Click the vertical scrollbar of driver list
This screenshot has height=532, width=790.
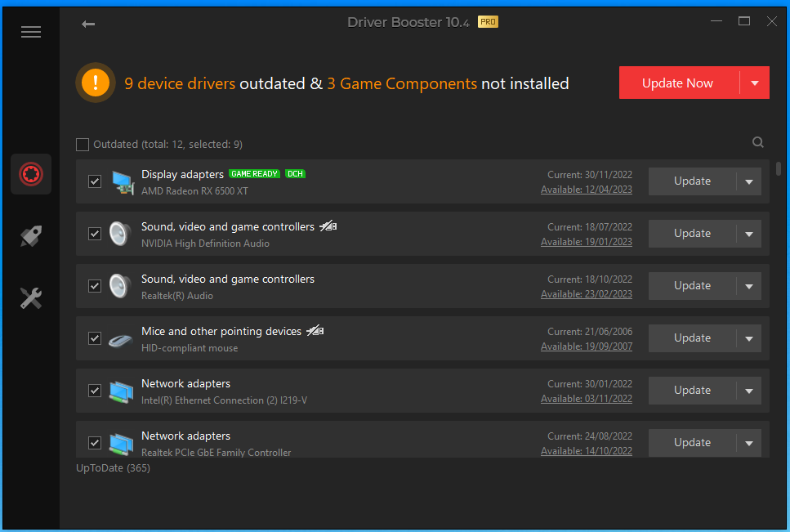click(779, 169)
